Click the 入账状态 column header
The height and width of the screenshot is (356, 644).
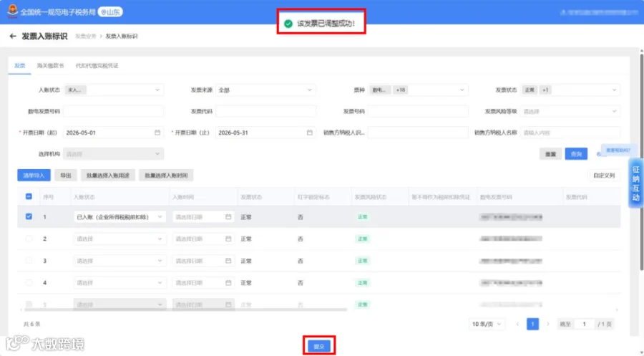click(x=84, y=197)
